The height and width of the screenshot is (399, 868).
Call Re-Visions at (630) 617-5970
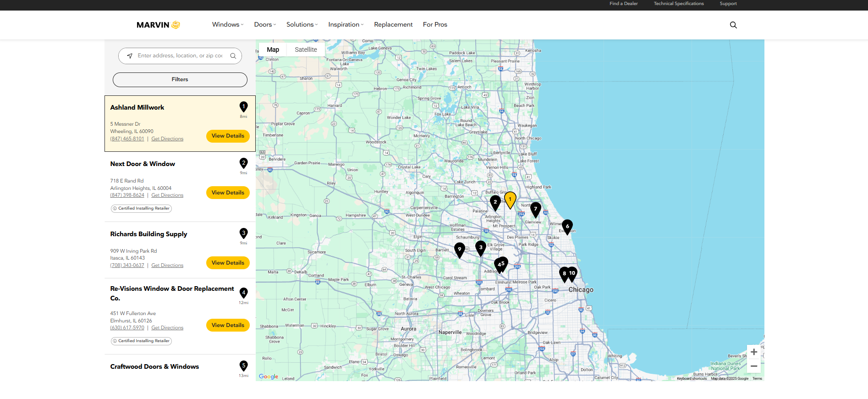click(x=127, y=328)
